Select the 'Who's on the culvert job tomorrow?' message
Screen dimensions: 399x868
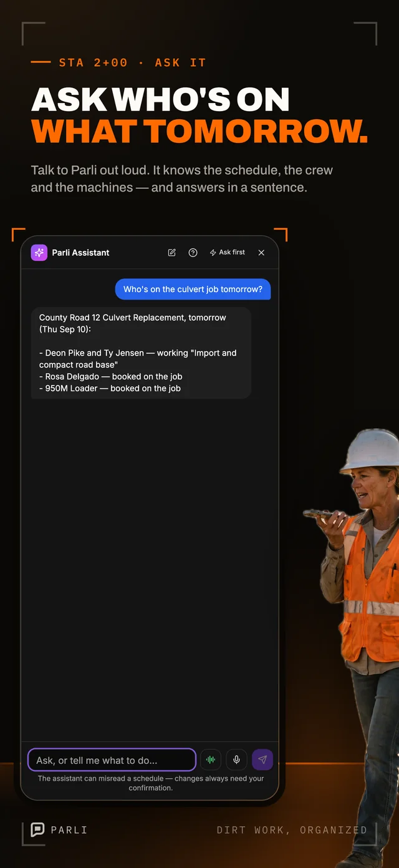click(193, 289)
